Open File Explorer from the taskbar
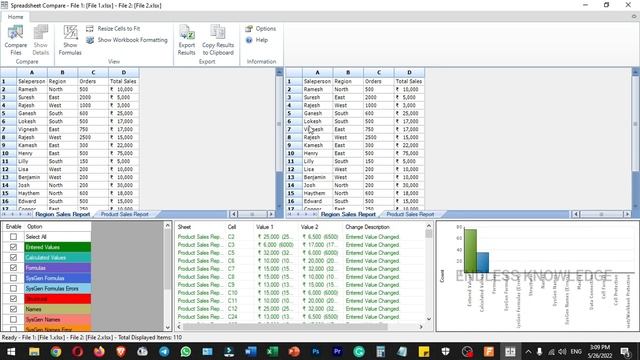640x360 pixels. pos(34,351)
